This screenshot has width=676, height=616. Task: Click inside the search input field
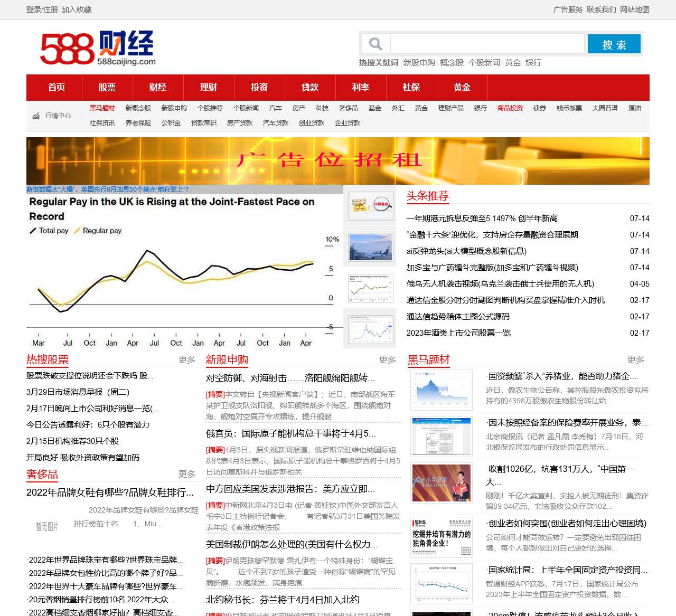click(486, 43)
